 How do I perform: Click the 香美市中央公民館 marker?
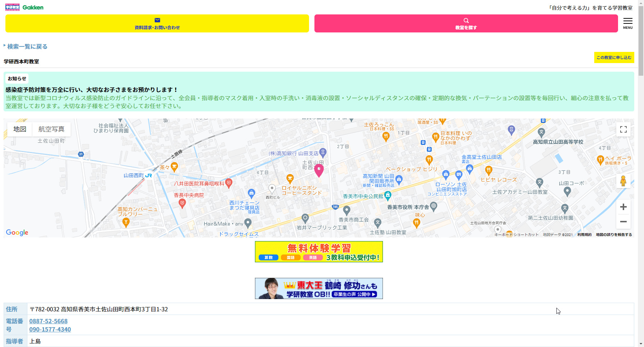(x=388, y=196)
